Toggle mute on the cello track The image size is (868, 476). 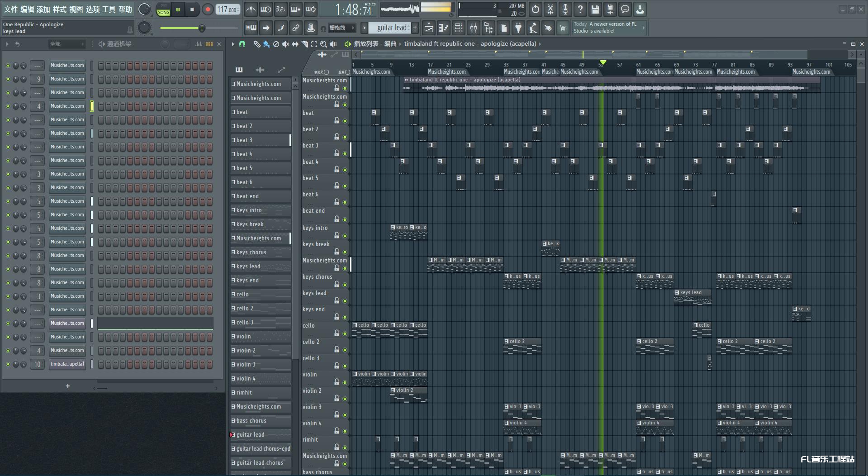click(345, 333)
